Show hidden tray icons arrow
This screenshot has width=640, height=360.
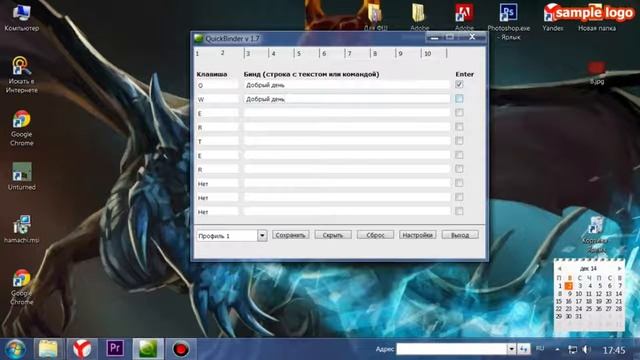pos(557,350)
